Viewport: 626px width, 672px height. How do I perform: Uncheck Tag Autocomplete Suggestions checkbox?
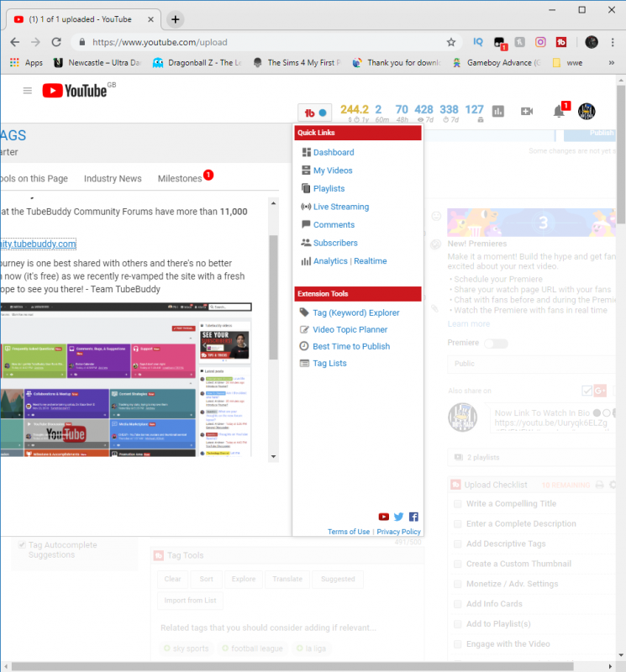[x=22, y=545]
